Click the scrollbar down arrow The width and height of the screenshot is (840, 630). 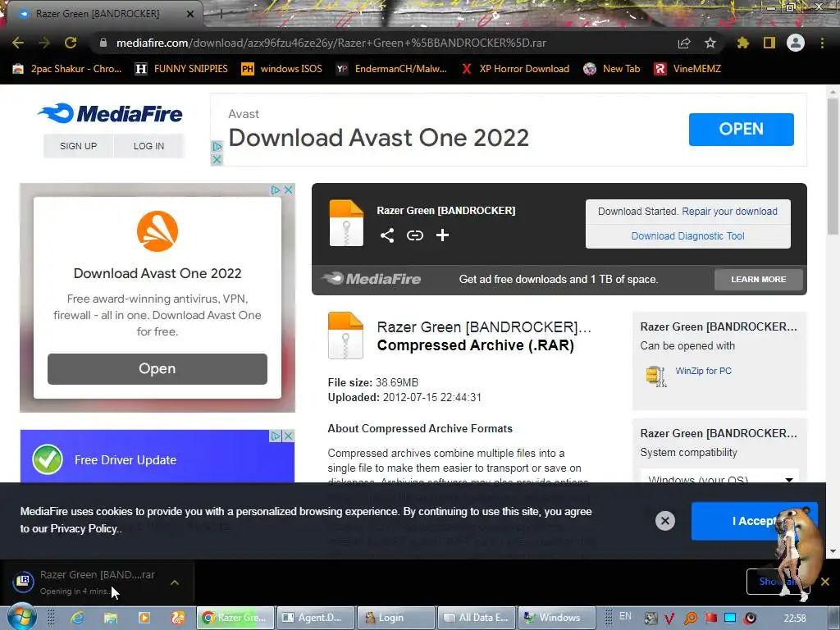click(x=833, y=551)
